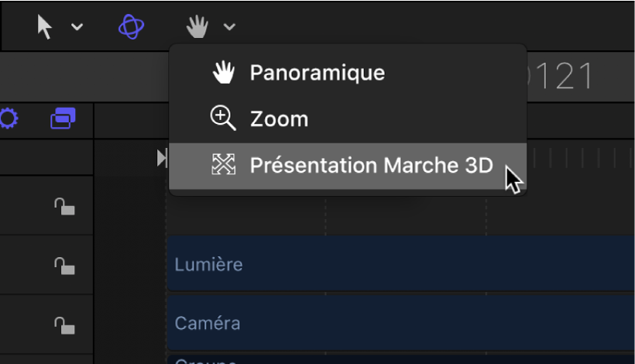Toggle the lock on the Caméra row
Screen dimensions: 635x364
64,324
